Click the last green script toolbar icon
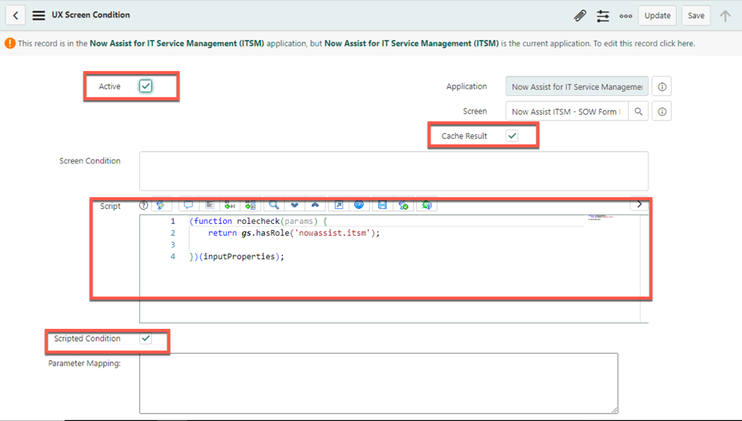The image size is (742, 421). click(x=427, y=205)
